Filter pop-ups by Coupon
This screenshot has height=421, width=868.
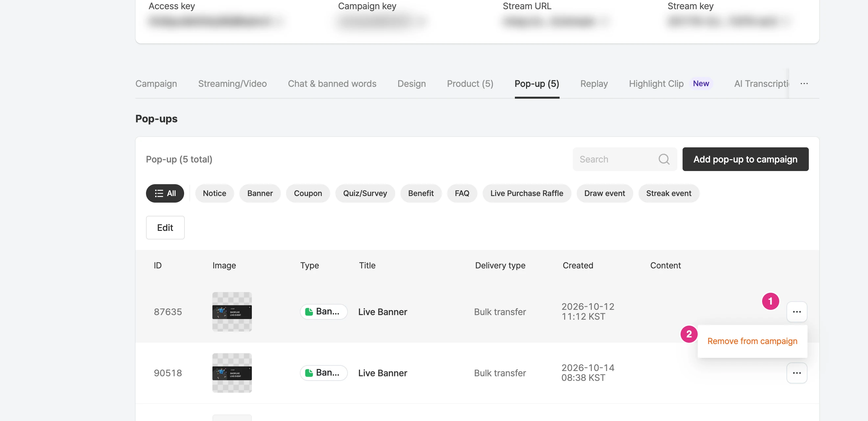(x=308, y=193)
